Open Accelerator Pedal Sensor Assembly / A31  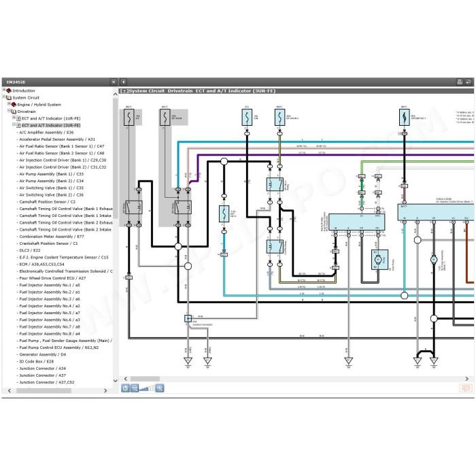pos(57,139)
